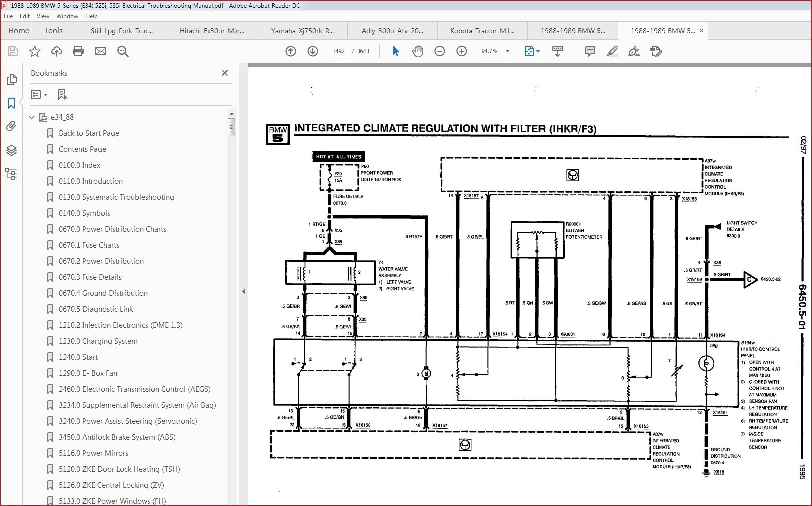
Task: Select the Hand pan tool
Action: pyautogui.click(x=418, y=51)
